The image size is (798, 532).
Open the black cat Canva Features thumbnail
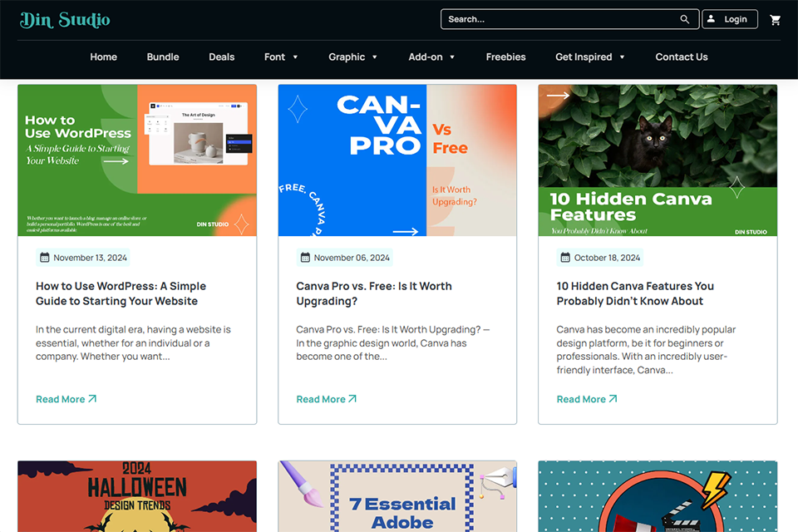point(658,160)
